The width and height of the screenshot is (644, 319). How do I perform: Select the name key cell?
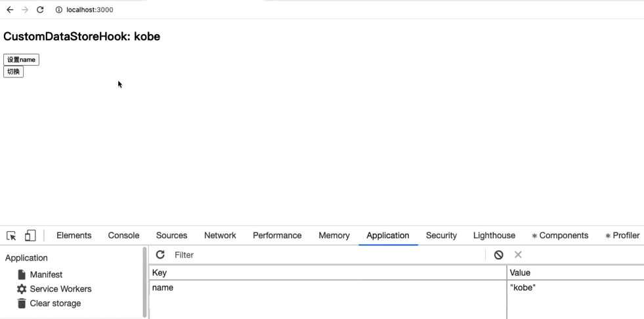coord(328,287)
